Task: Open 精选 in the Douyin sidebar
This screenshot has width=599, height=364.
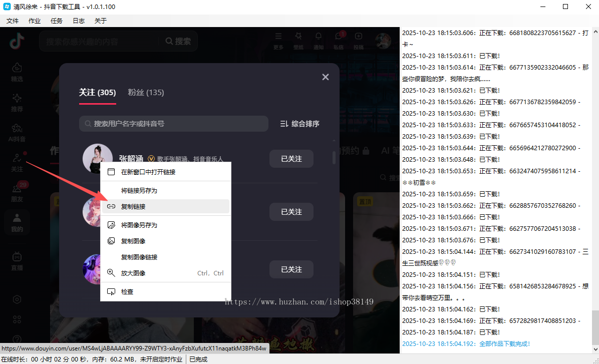Action: [x=17, y=73]
